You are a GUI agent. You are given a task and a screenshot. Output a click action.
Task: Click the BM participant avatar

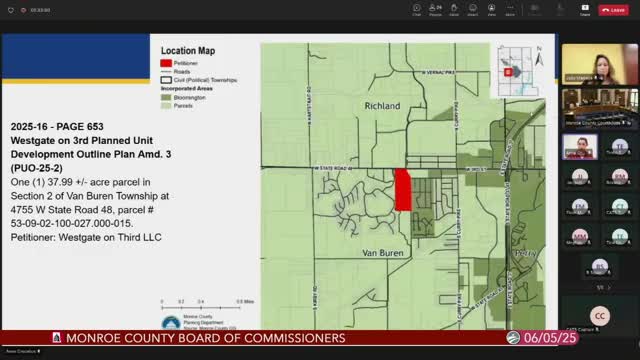(620, 176)
